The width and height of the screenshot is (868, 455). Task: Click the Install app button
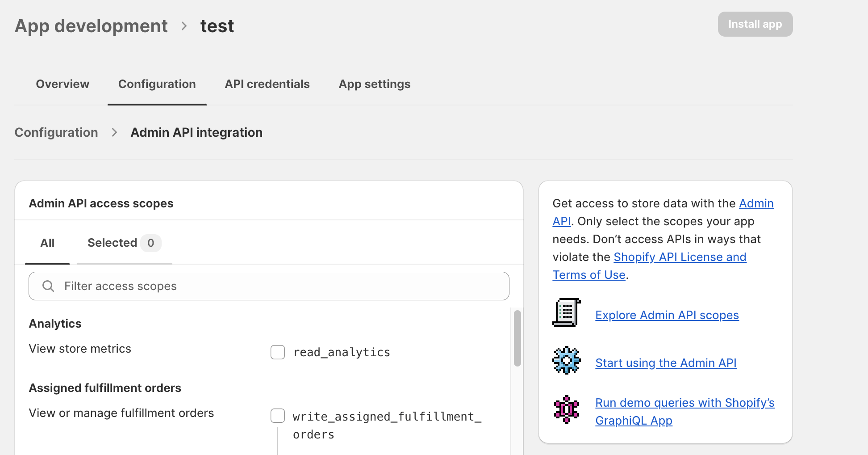point(755,24)
